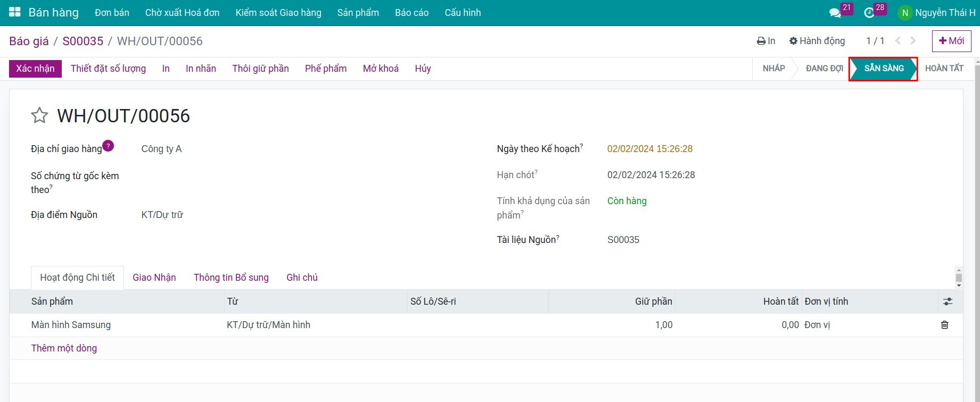Open column settings adjust icon

coord(948,301)
